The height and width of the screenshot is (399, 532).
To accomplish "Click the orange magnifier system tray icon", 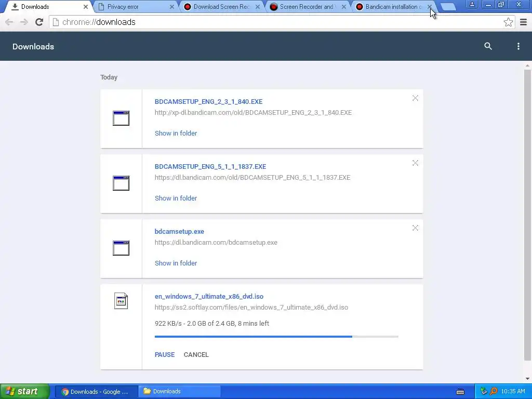I will pos(494,392).
